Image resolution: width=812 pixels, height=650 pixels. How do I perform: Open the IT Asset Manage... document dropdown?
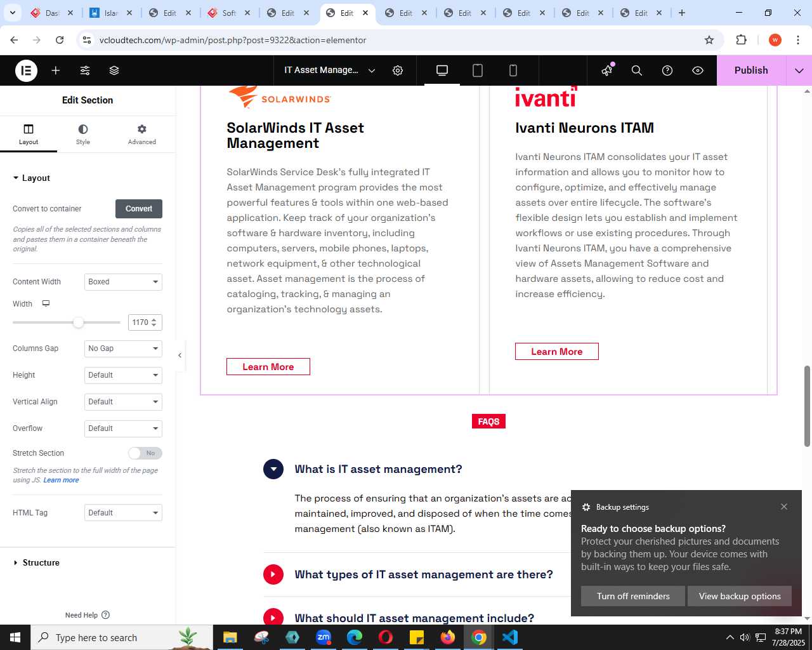click(330, 70)
